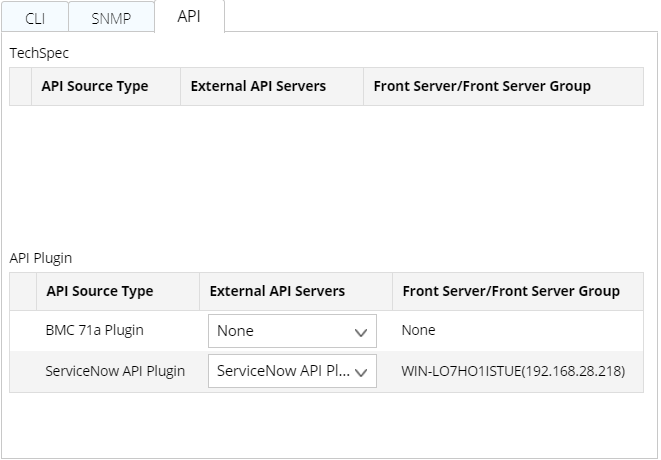The width and height of the screenshot is (661, 460).
Task: Click TechSpec Front Server Group column header
Action: [482, 86]
